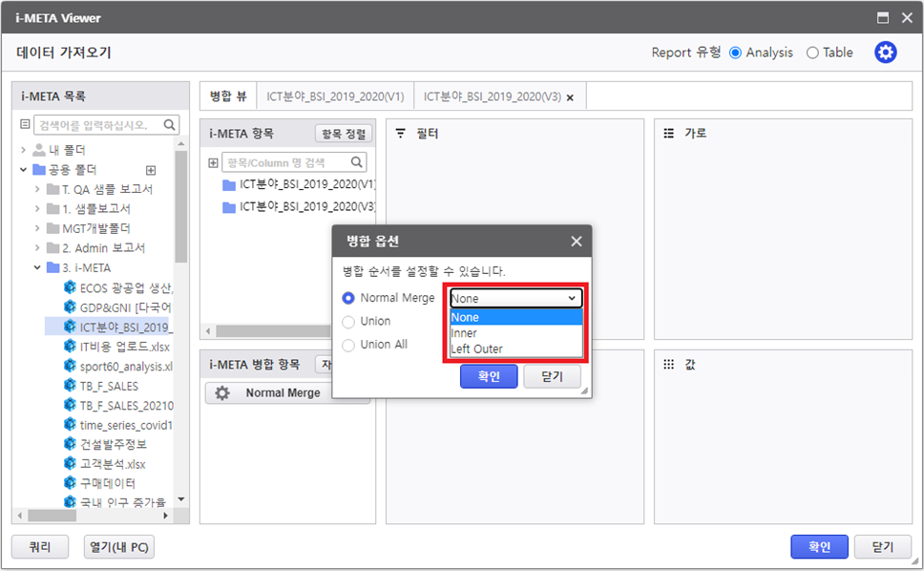Screen dimensions: 924x571
Task: Pick Inner from the merge dropdown list
Action: click(464, 333)
